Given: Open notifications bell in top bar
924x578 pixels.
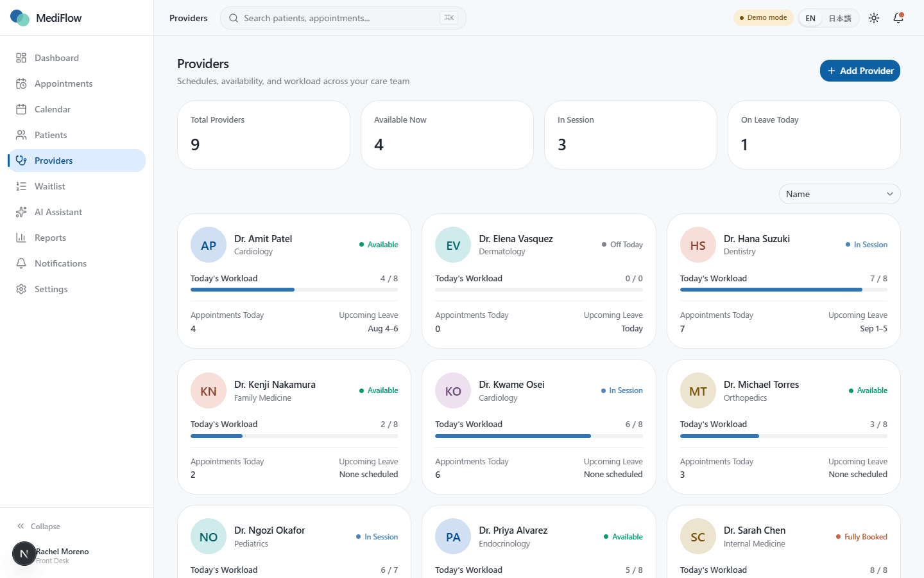Looking at the screenshot, I should coord(898,18).
